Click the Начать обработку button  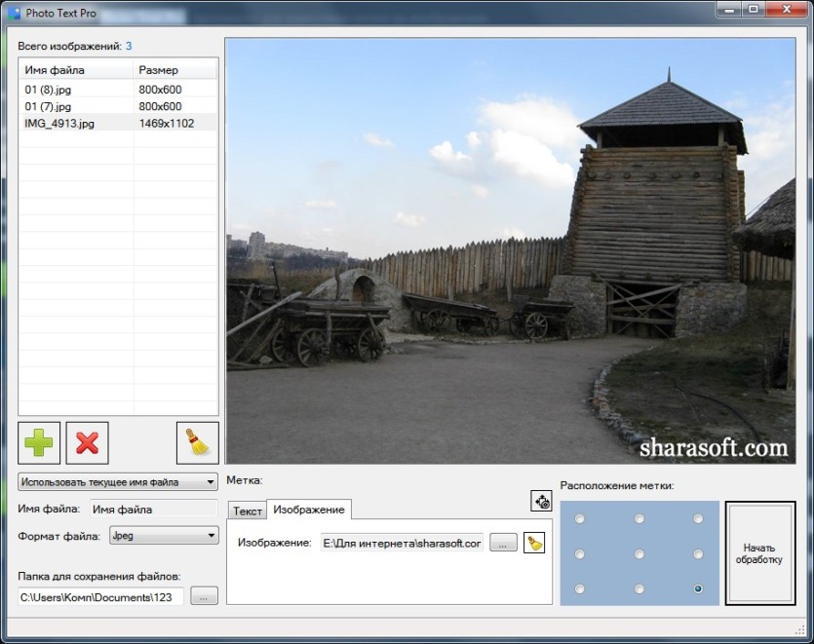coord(760,553)
